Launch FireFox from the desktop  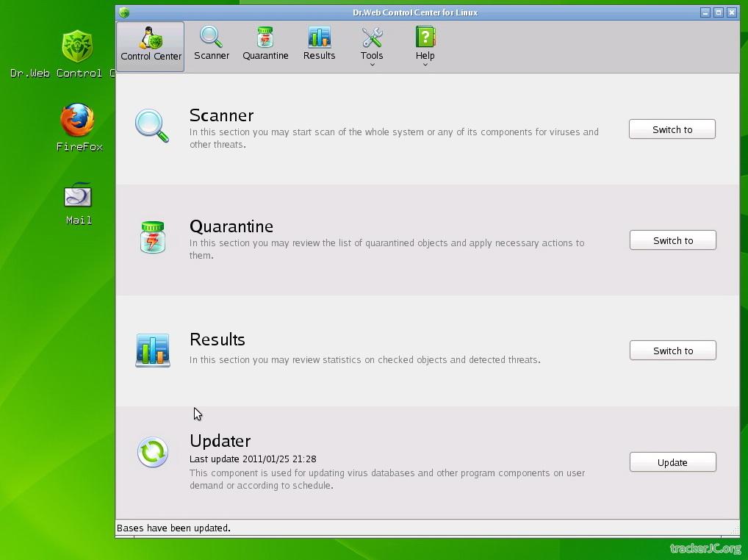pos(78,121)
